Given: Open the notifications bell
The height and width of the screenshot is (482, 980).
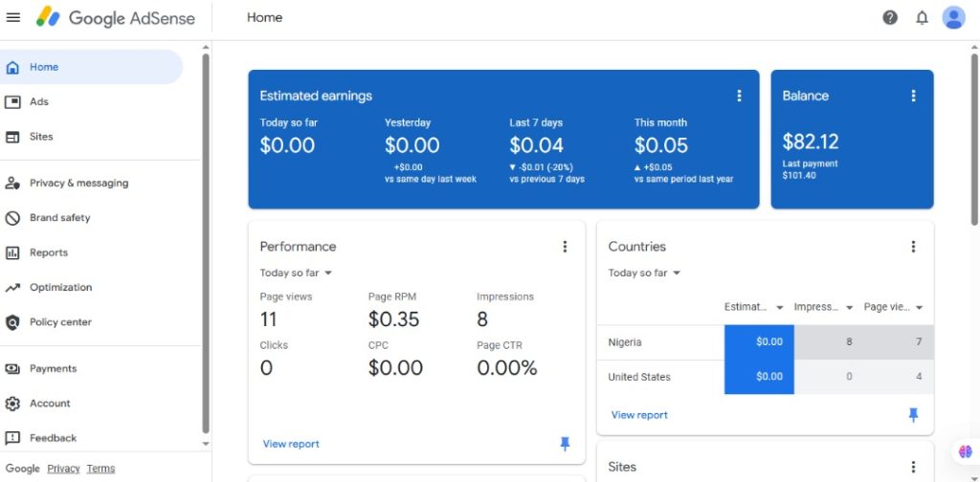Looking at the screenshot, I should point(922,17).
